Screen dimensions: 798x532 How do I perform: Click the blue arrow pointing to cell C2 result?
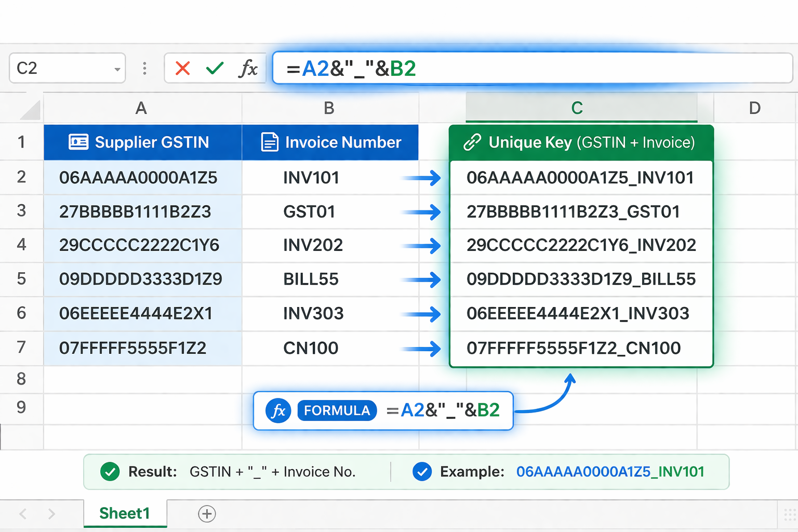click(429, 178)
